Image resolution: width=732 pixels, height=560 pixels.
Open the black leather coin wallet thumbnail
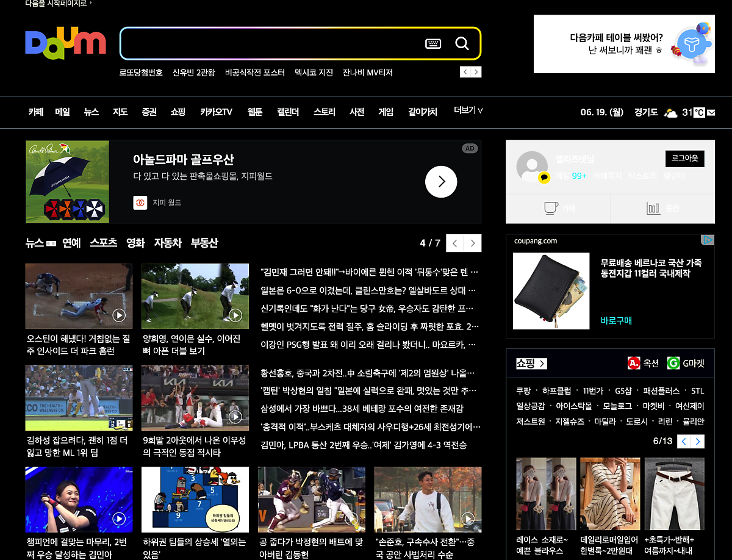coord(551,291)
